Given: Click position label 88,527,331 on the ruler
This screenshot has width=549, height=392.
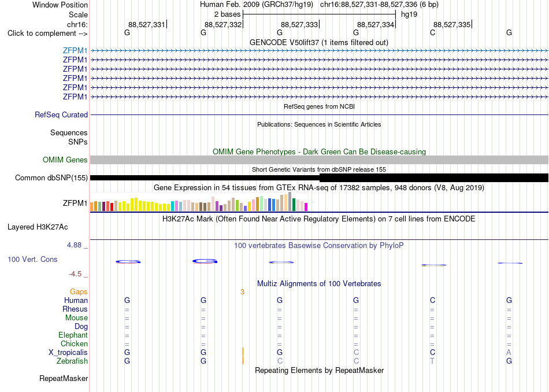Looking at the screenshot, I should 146,24.
